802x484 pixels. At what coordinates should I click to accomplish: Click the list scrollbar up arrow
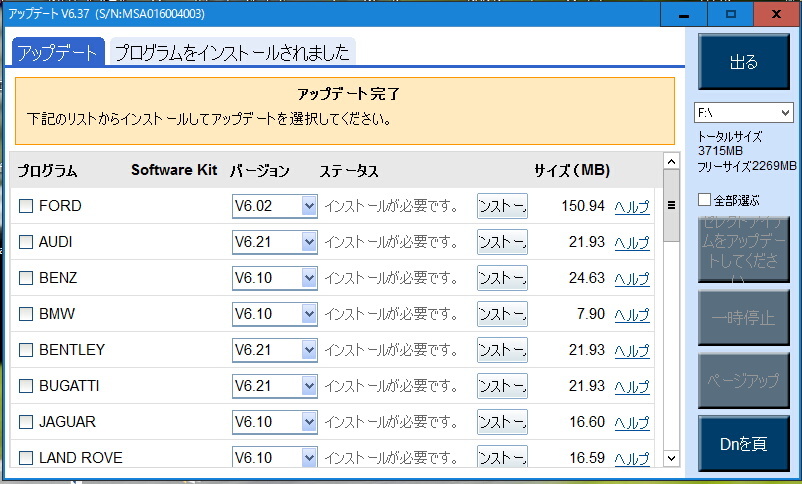point(672,162)
